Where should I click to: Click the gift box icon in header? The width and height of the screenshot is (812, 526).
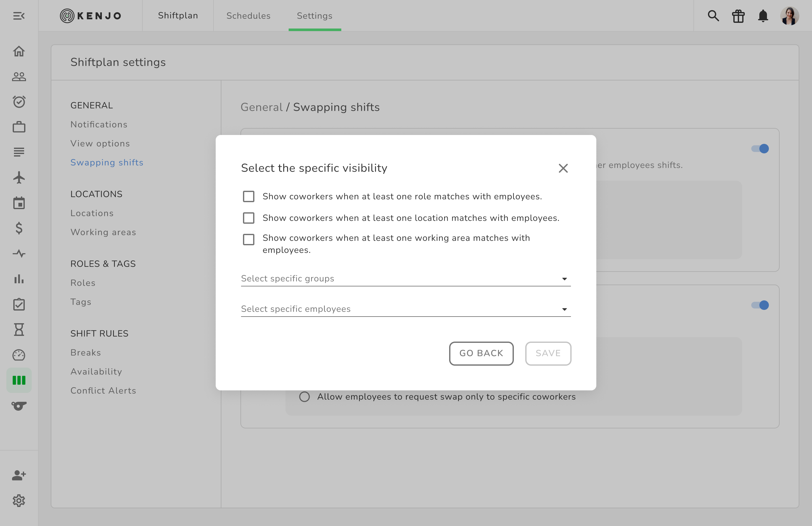coord(738,16)
